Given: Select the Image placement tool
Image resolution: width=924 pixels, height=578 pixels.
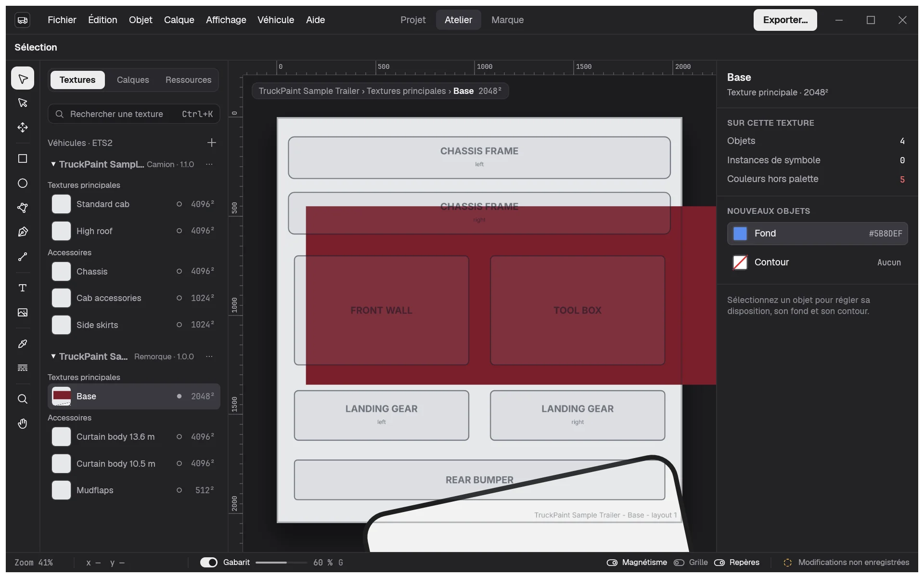Looking at the screenshot, I should [23, 313].
